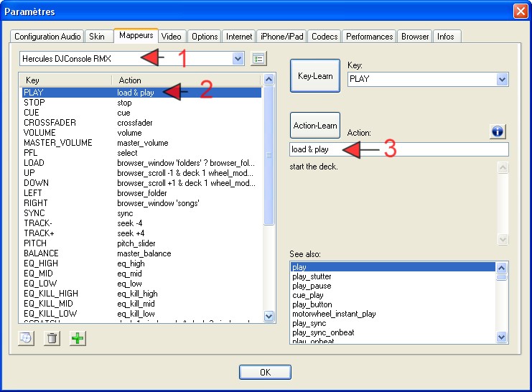Click the Action column header
The width and height of the screenshot is (532, 392).
coord(187,80)
